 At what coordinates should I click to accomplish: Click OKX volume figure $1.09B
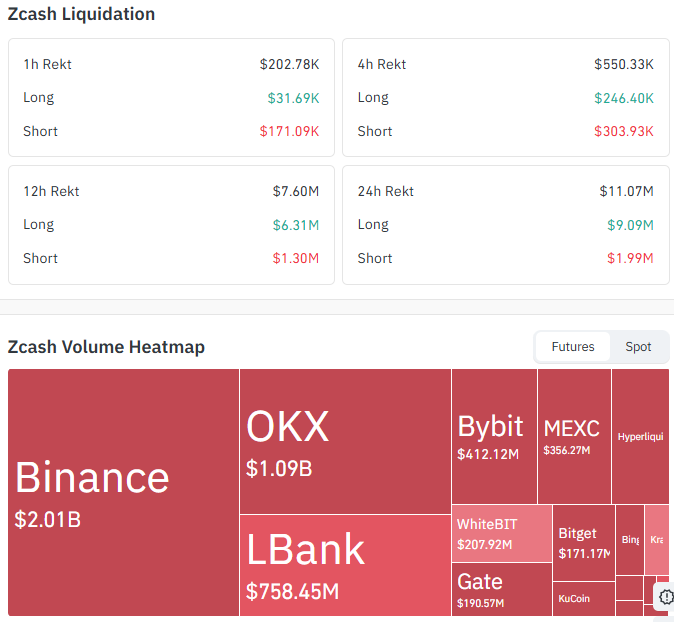(x=279, y=469)
